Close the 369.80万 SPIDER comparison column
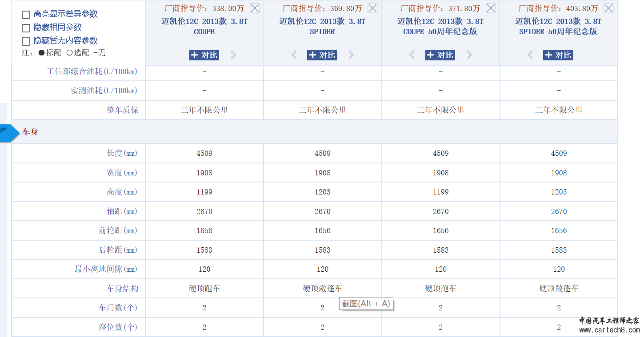The image size is (644, 337). (x=372, y=8)
